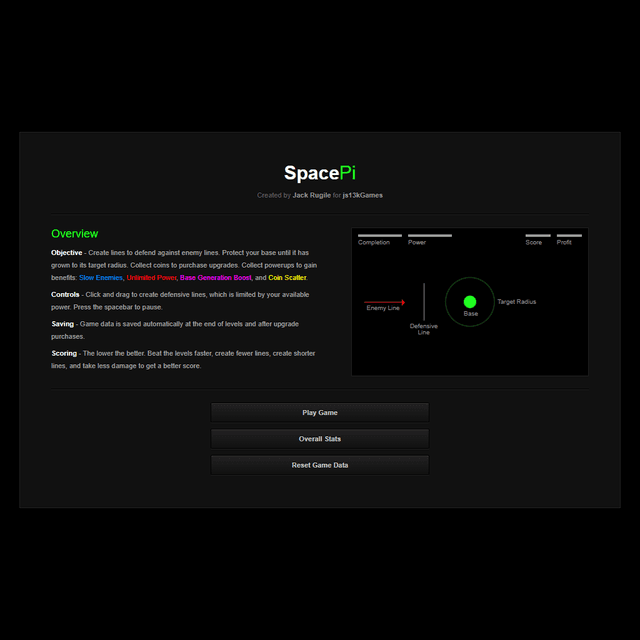Viewport: 640px width, 640px height.
Task: Click the Score indicator bar
Action: [538, 236]
